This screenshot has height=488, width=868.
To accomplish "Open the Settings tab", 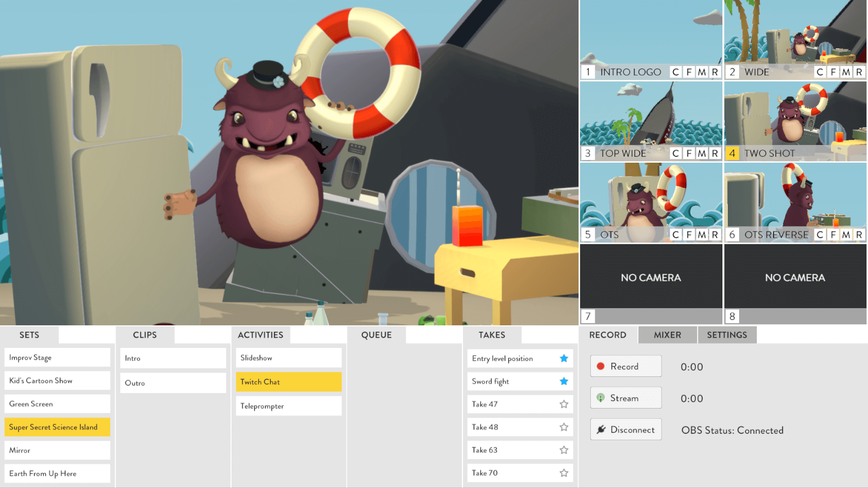I will [x=727, y=335].
